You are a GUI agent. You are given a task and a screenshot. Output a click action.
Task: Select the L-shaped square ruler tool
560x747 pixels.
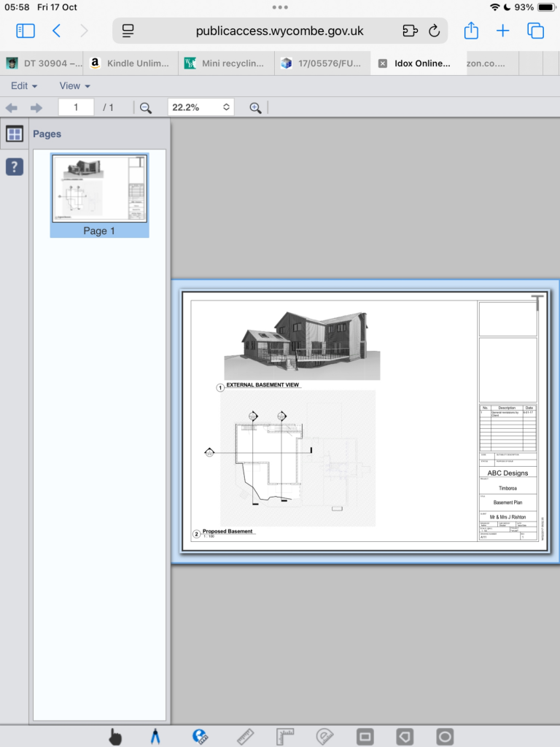click(x=284, y=737)
